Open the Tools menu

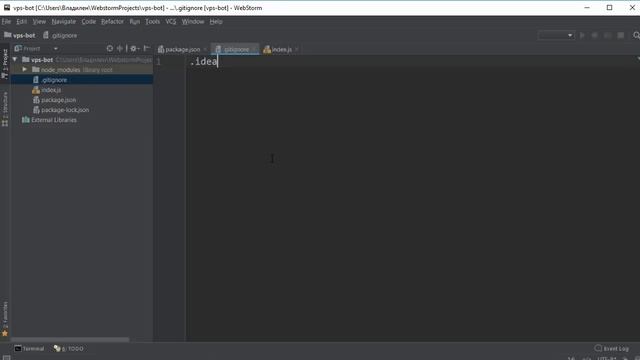[153, 22]
